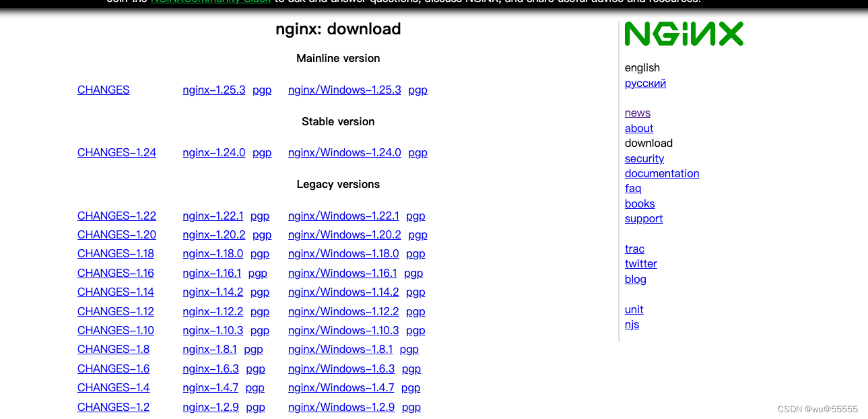The height and width of the screenshot is (419, 868).
Task: Open CHANGES-1.20 link
Action: click(116, 234)
